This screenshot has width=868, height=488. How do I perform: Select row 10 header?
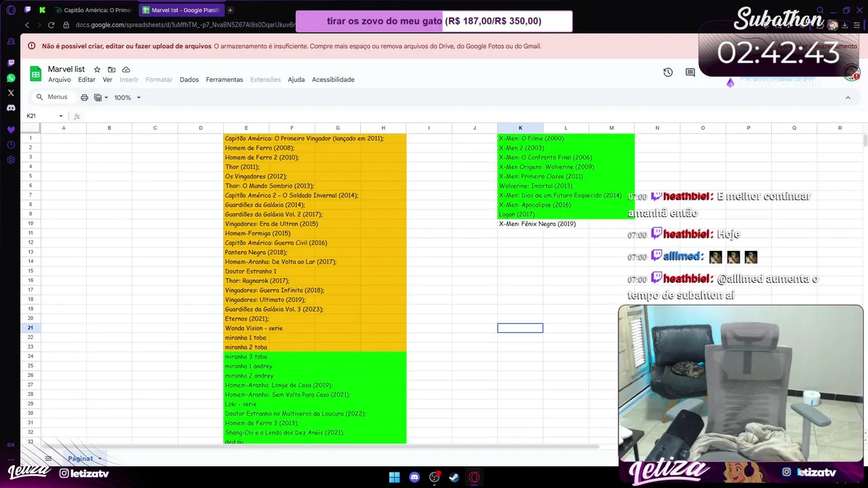click(x=31, y=224)
